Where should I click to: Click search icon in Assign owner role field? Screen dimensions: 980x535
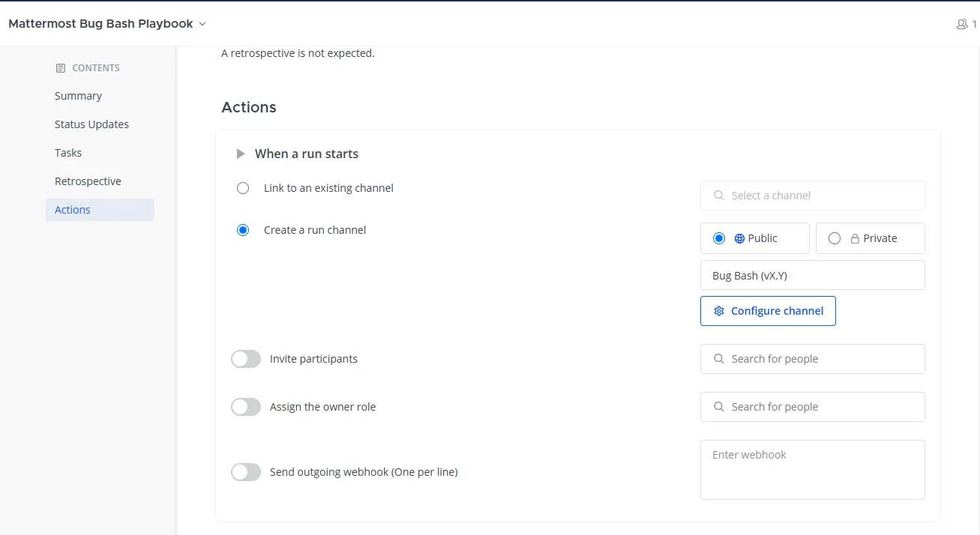tap(718, 407)
